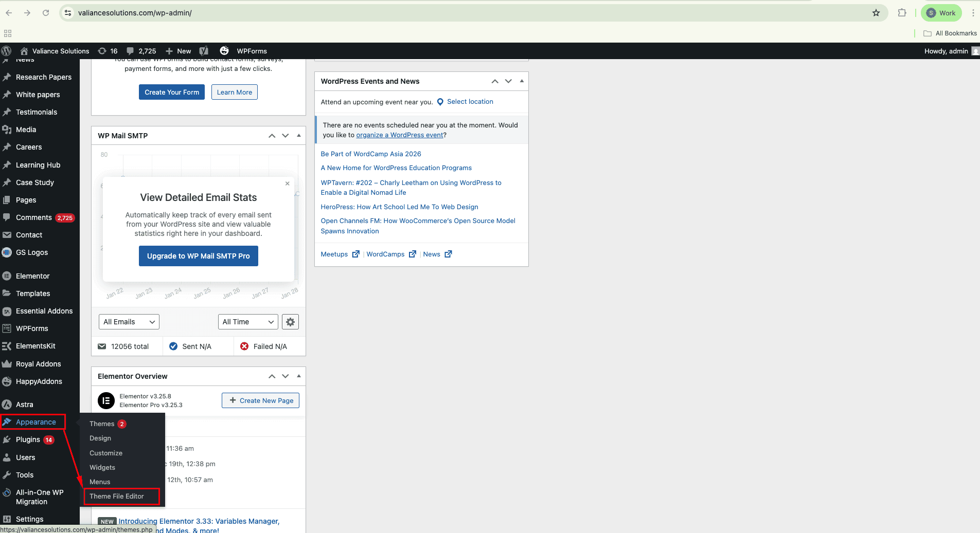Move Elementor Overview widget up
This screenshot has width=980, height=533.
pyautogui.click(x=272, y=376)
